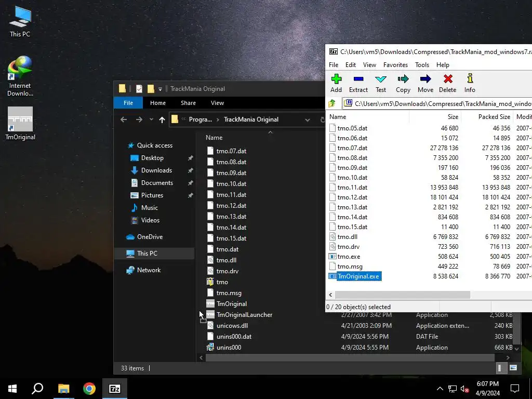Click Explorer Back navigation arrow
This screenshot has height=399, width=532.
point(124,119)
